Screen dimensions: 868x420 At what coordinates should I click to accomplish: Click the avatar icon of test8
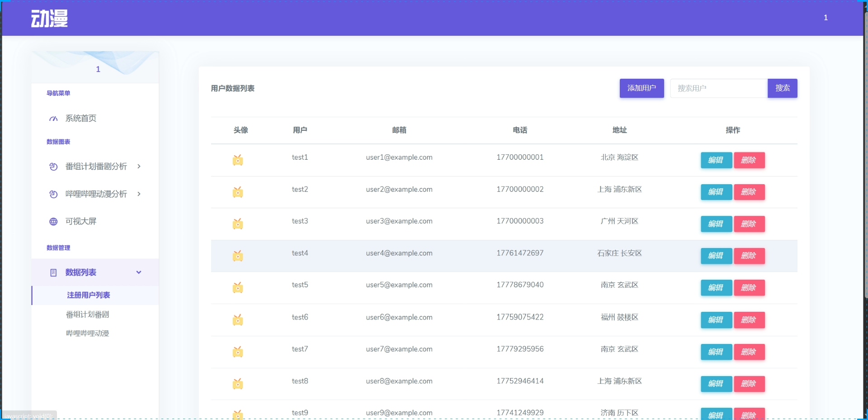tap(238, 384)
